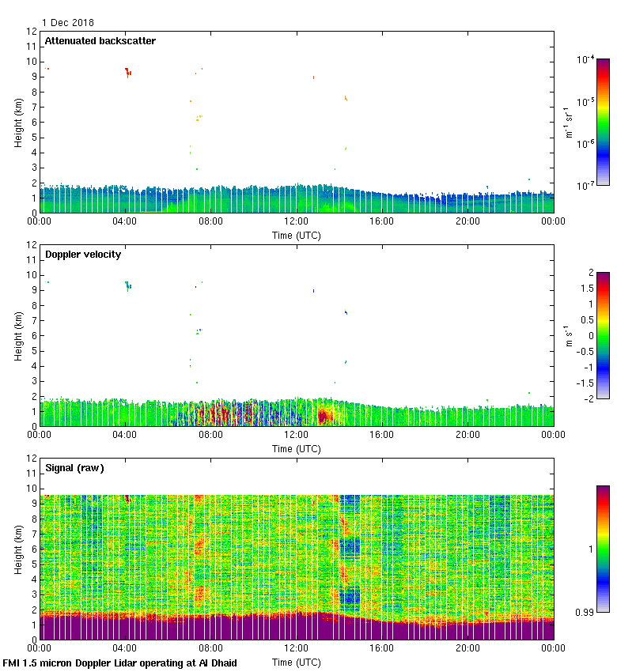This screenshot has width=617, height=672.
Task: Click blue patch near 14:30 in raw signal panel
Action: click(x=350, y=546)
